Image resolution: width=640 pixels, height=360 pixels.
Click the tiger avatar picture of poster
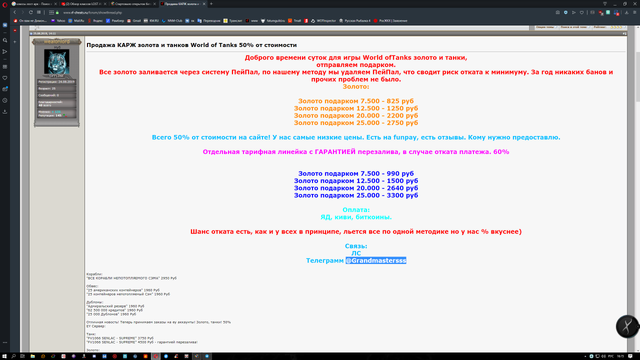pos(56,62)
